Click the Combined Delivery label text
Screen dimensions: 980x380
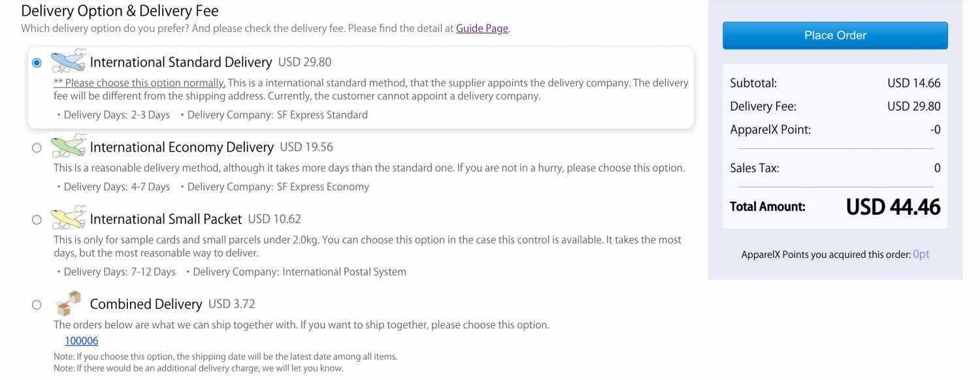[146, 304]
